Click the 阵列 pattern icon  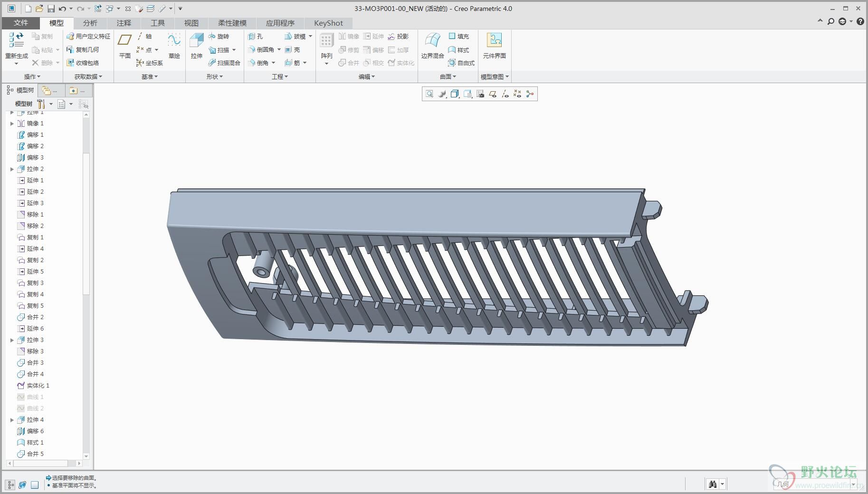coord(326,41)
